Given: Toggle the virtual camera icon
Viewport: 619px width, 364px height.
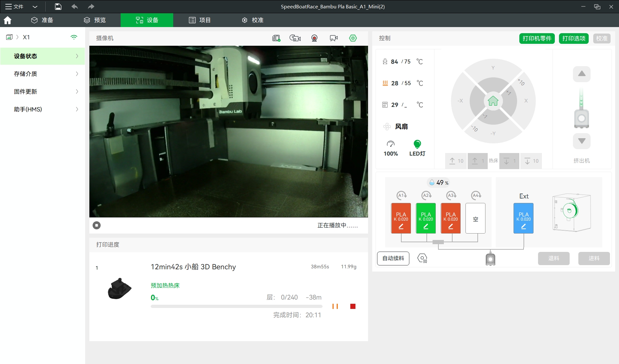Looking at the screenshot, I should 334,38.
